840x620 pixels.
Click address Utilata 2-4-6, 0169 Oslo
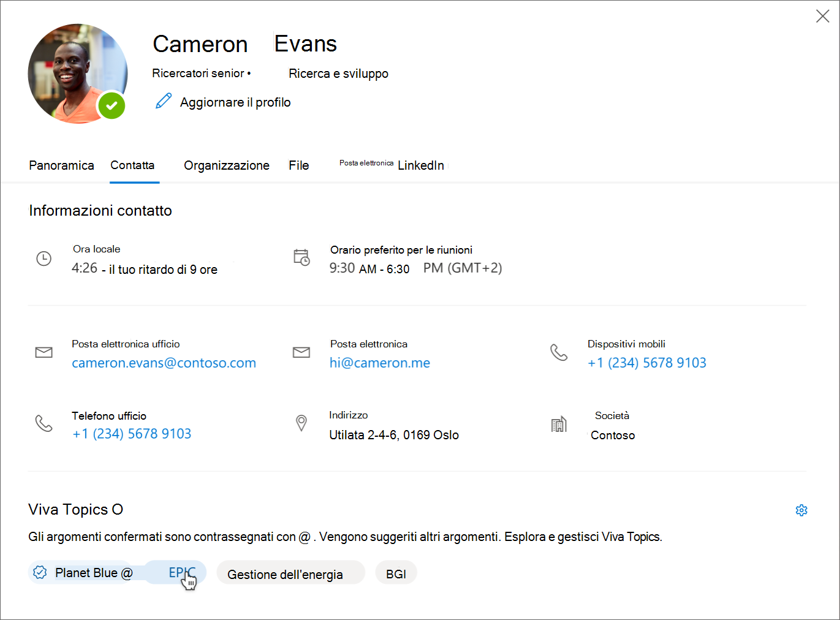tap(394, 435)
